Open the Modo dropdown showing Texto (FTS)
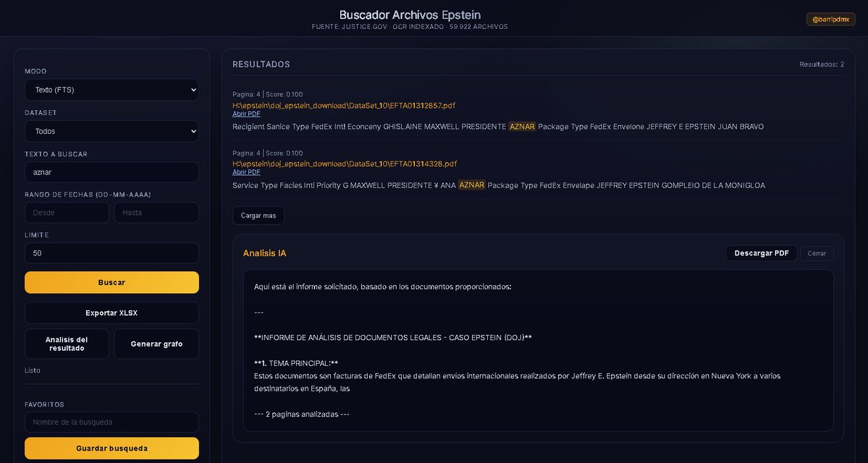Viewport: 868px width, 463px height. coord(111,90)
